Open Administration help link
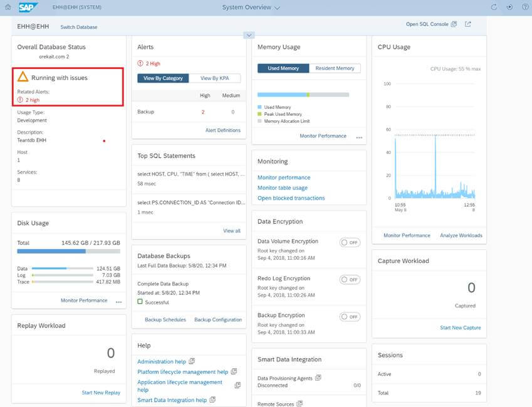The height and width of the screenshot is (407, 532). (162, 361)
